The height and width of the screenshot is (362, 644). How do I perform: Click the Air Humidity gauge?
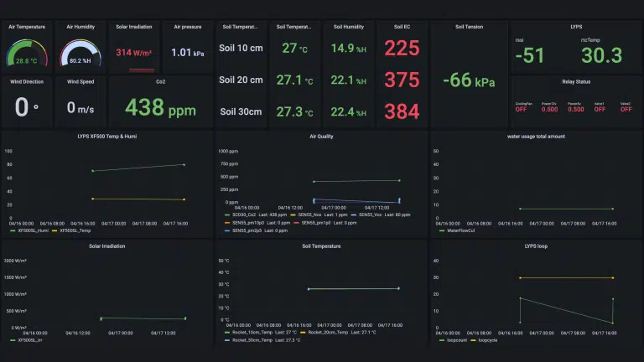80,53
